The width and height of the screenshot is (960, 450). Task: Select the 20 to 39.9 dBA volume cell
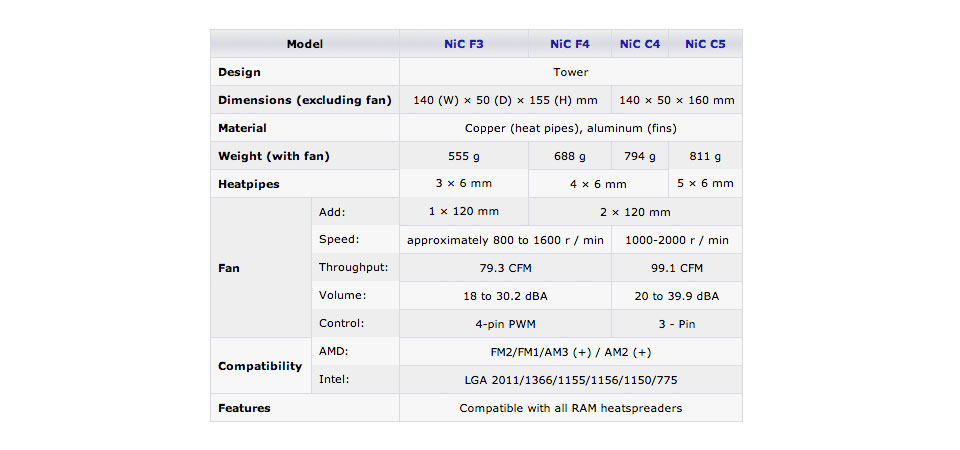pyautogui.click(x=677, y=296)
